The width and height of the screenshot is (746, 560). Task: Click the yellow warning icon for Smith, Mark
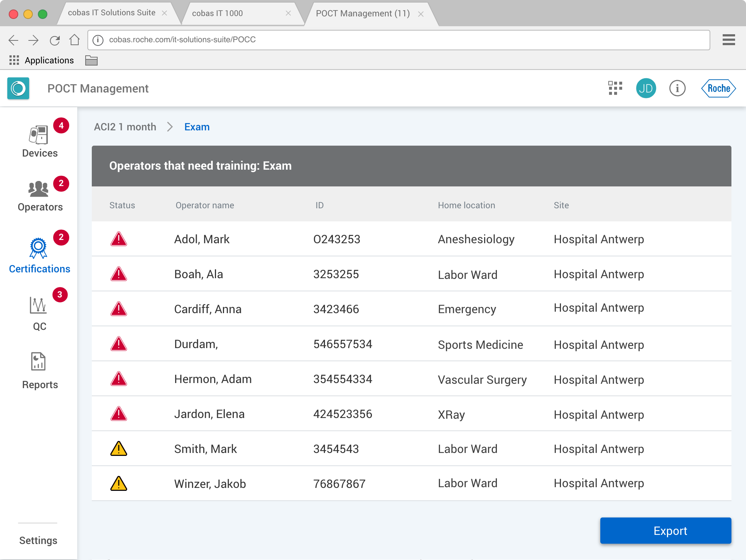119,449
